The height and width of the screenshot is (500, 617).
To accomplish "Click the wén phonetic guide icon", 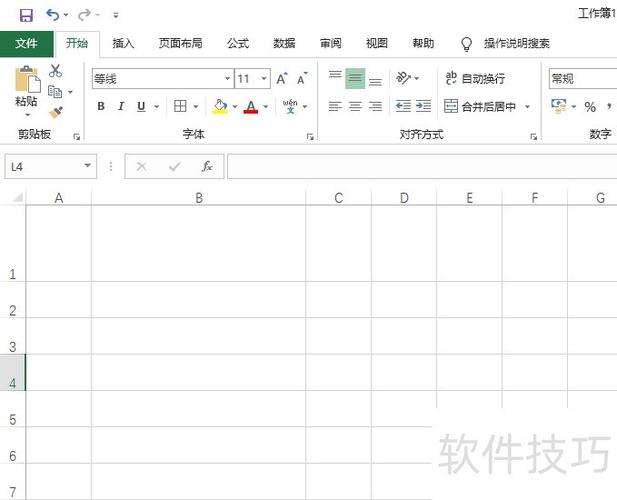I will (290, 106).
